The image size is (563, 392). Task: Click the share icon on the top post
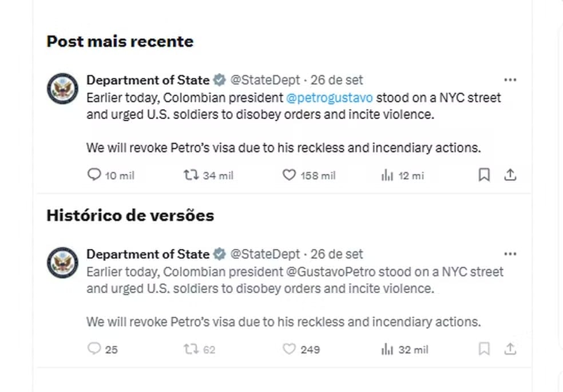[510, 175]
